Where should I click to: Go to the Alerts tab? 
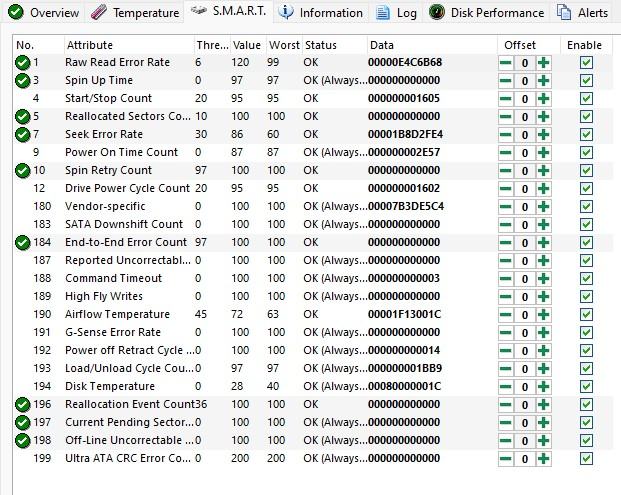pyautogui.click(x=582, y=13)
